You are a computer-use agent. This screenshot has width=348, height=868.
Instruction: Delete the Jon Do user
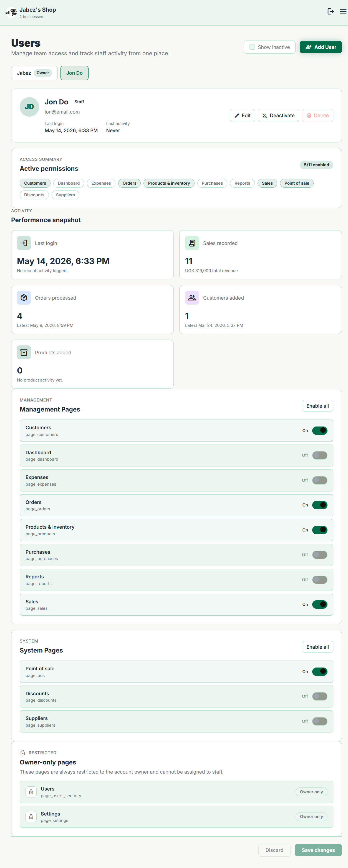317,115
